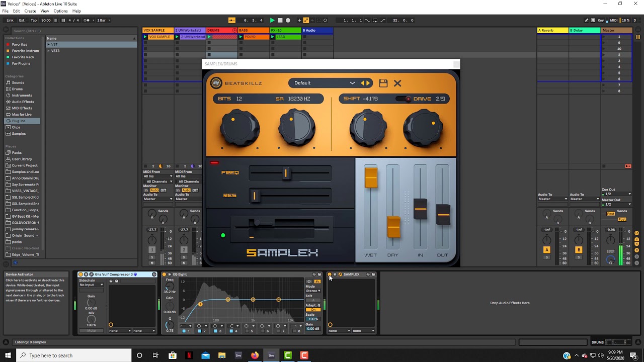The width and height of the screenshot is (644, 362).
Task: Toggle the Ghz Vulf Compressor device activator
Action: pyautogui.click(x=80, y=275)
